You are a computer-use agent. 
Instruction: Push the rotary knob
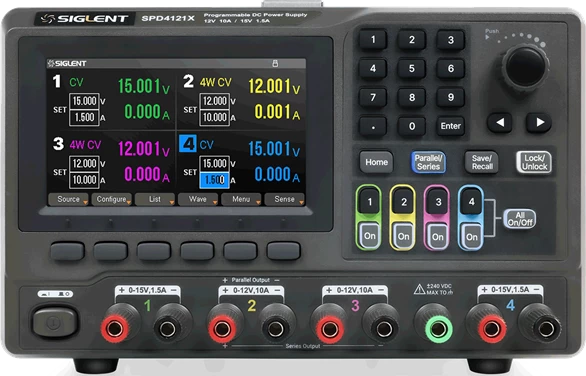click(525, 67)
